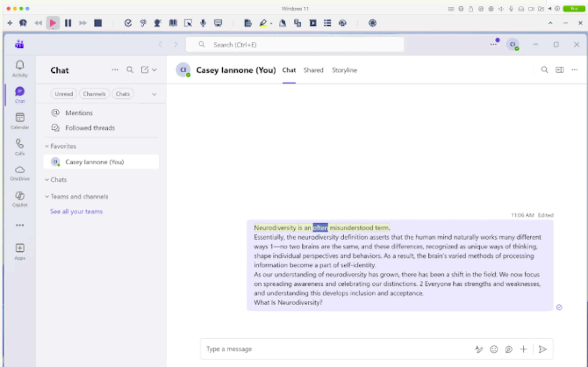588x367 pixels.
Task: Open Calendar in the Teams sidebar
Action: coord(20,121)
